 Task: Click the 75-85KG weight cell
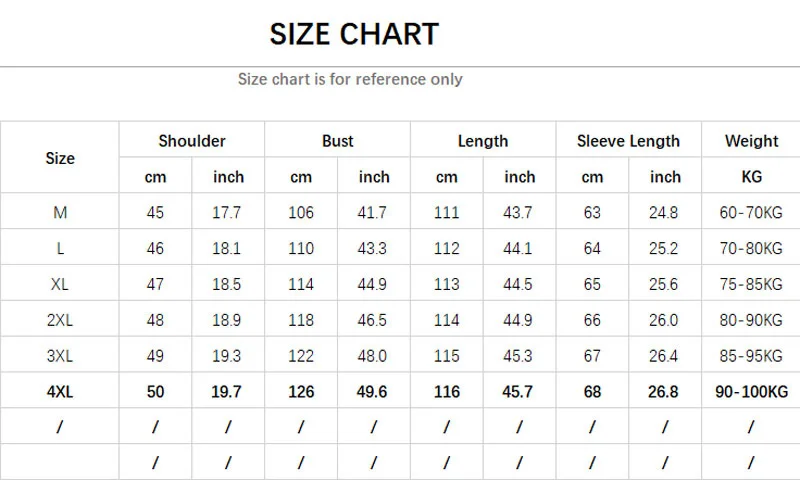tap(751, 285)
